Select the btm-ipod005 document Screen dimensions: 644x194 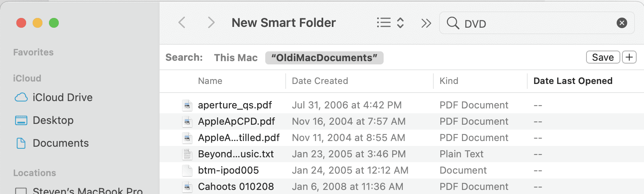pyautogui.click(x=228, y=170)
